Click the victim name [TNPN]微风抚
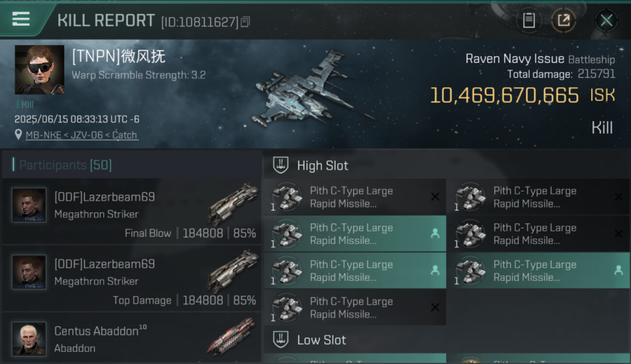The image size is (631, 364). point(119,57)
